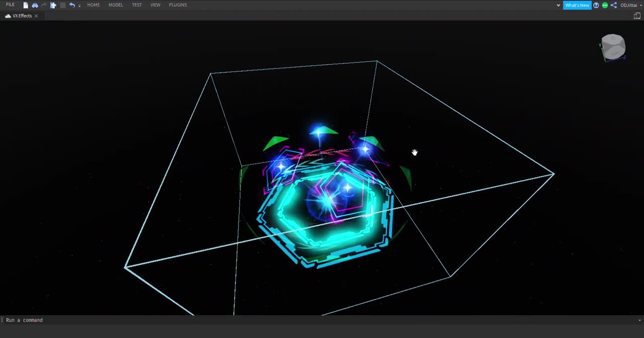Open the FILE menu
The width and height of the screenshot is (644, 338).
[x=10, y=5]
